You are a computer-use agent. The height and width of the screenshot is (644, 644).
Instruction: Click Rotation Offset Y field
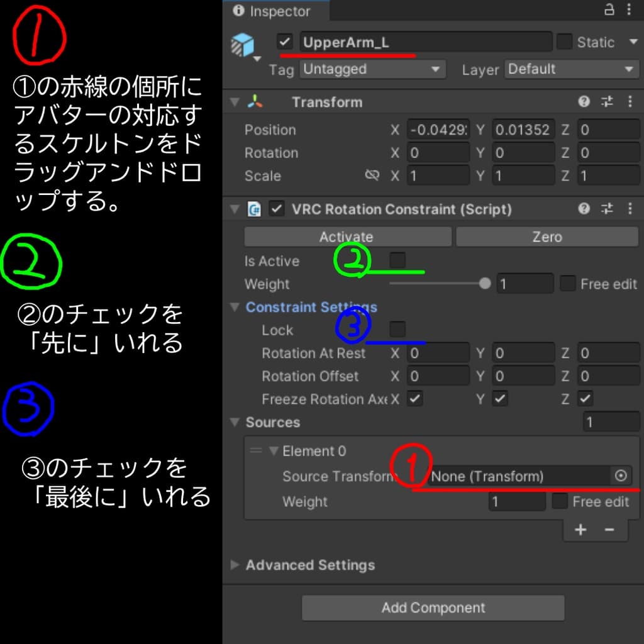523,376
